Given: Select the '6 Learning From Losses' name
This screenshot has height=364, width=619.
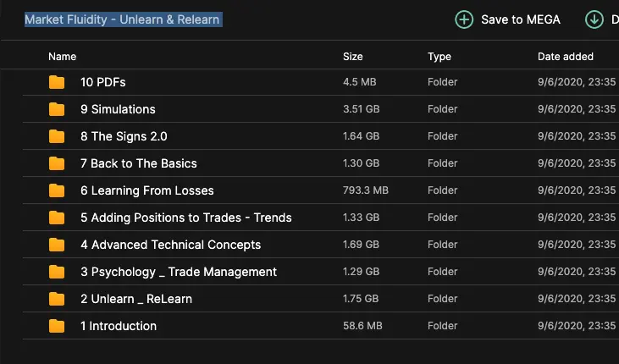Looking at the screenshot, I should (147, 190).
